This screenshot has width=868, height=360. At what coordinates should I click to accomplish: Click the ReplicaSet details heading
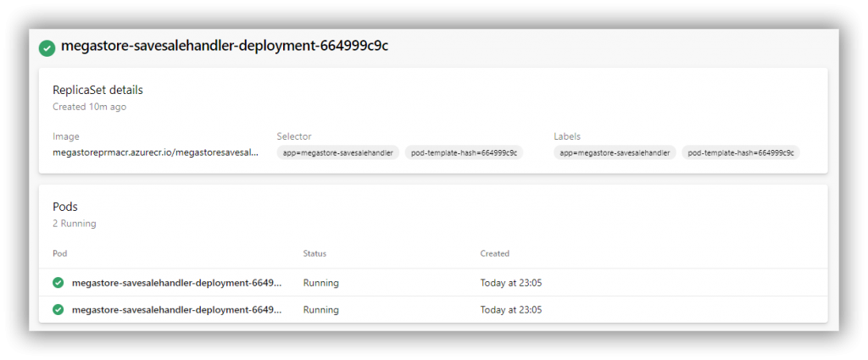point(97,90)
